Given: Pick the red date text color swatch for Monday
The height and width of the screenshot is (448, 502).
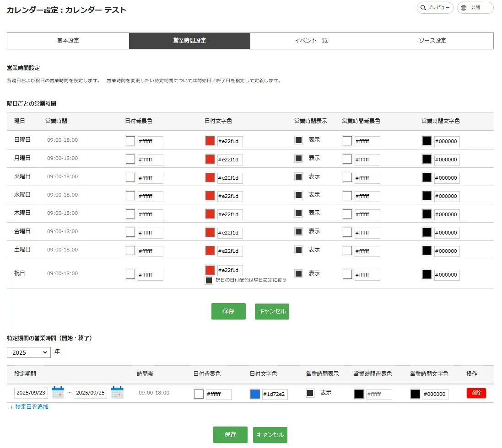Looking at the screenshot, I should click(210, 159).
